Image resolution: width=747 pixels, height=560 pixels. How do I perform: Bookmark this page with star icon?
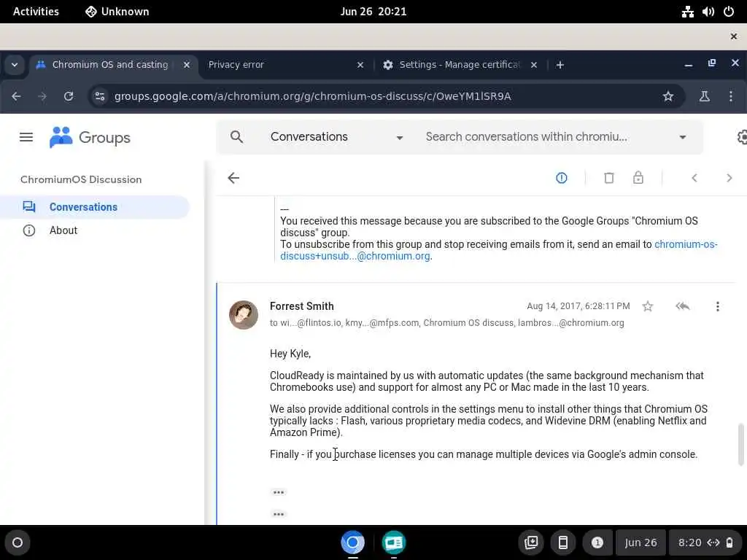click(668, 96)
